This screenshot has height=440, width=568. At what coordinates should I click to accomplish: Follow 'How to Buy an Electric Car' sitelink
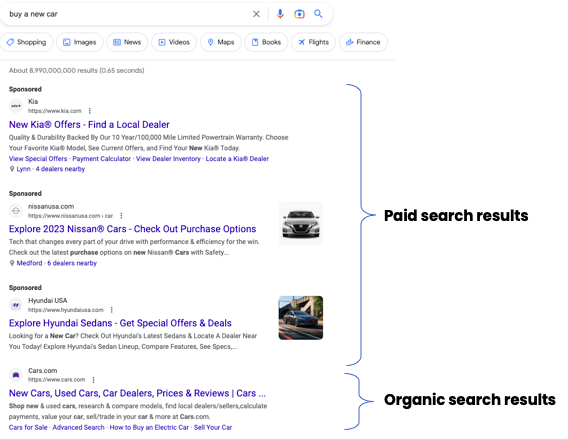(x=149, y=427)
